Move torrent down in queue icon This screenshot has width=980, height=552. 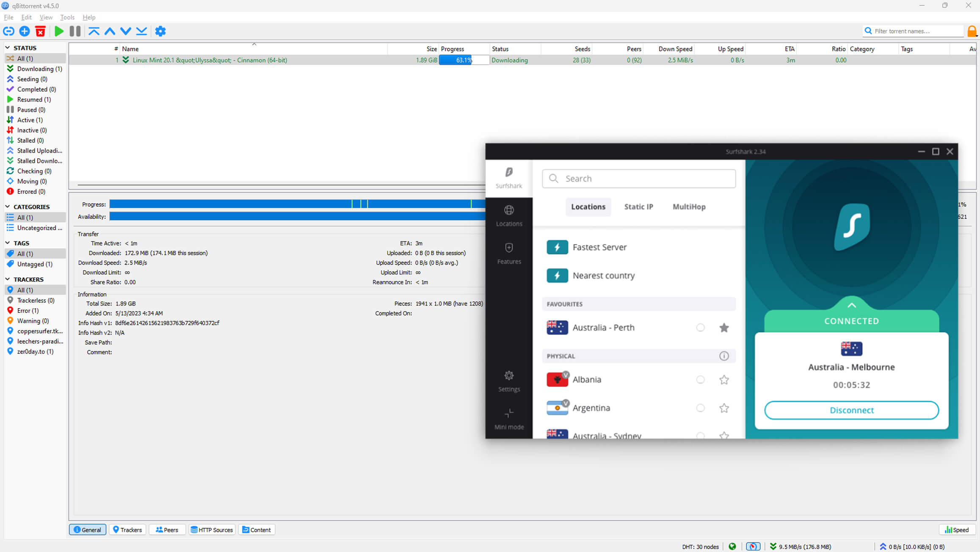pos(125,31)
